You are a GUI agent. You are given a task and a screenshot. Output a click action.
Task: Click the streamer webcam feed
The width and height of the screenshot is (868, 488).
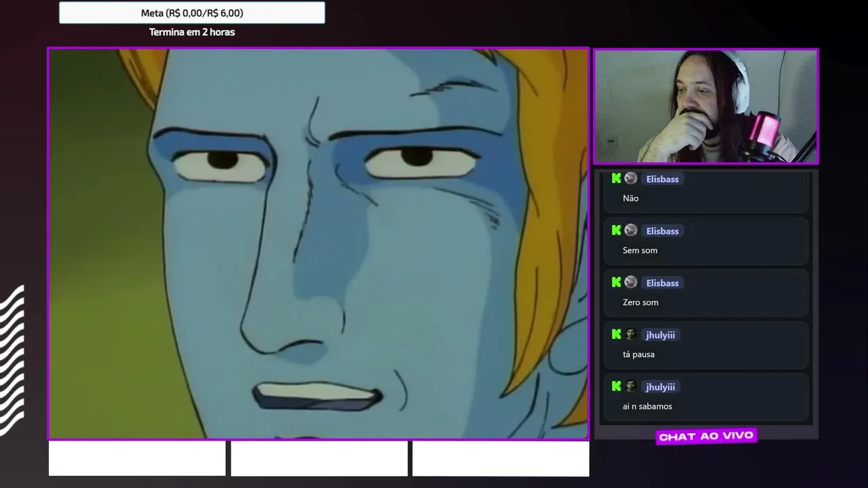tap(706, 106)
